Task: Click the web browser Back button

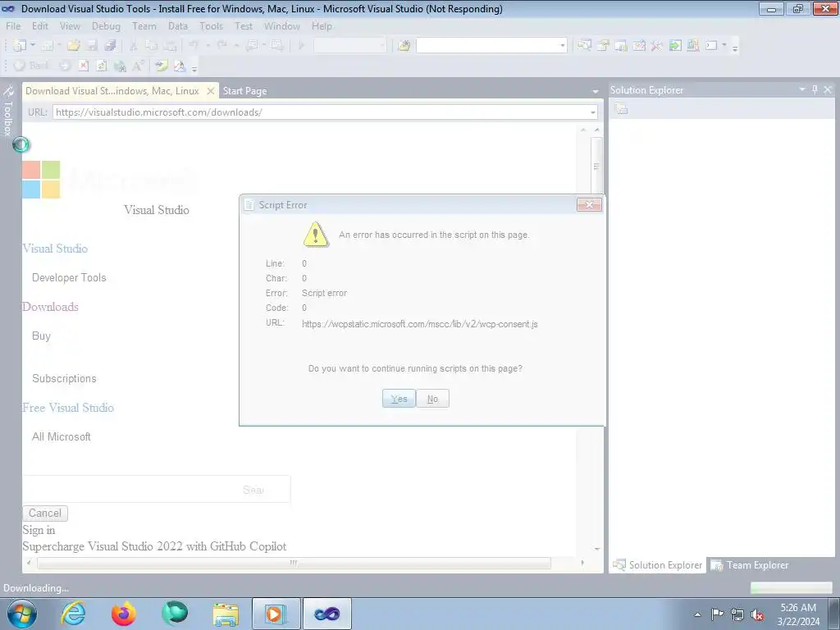Action: pyautogui.click(x=31, y=66)
